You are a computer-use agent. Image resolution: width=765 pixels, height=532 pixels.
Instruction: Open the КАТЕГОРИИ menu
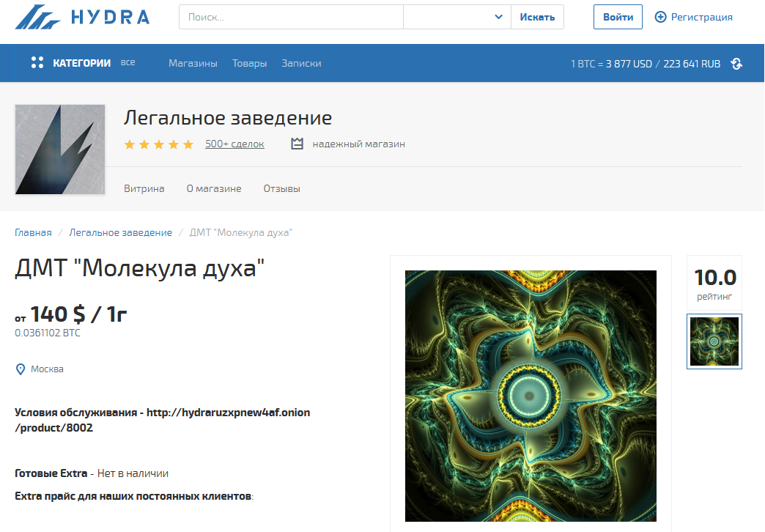pos(81,63)
